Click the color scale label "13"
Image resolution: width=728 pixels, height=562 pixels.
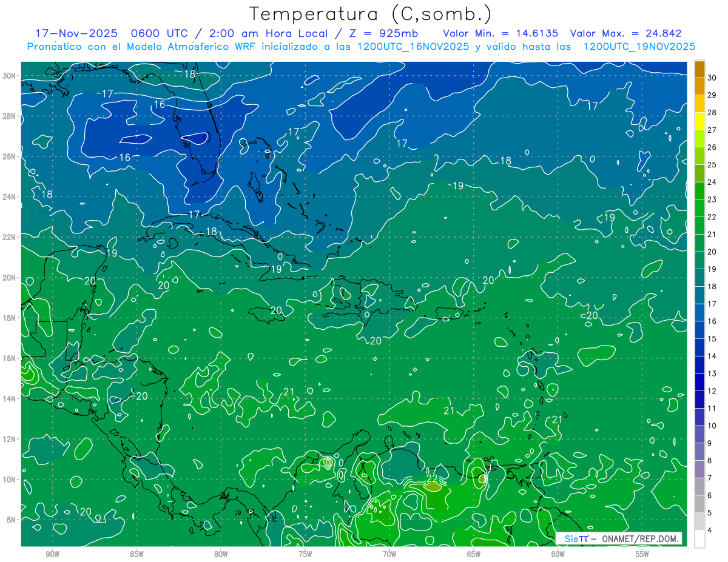[x=712, y=373]
